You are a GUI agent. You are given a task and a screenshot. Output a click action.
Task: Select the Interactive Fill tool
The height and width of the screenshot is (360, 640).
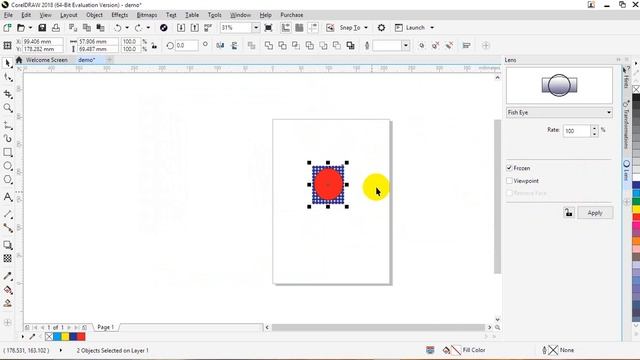tap(7, 290)
